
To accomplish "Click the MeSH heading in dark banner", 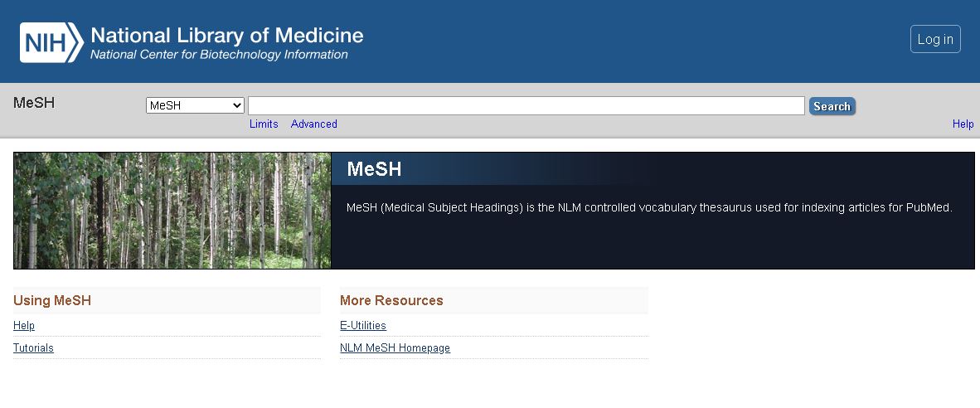I will tap(374, 169).
